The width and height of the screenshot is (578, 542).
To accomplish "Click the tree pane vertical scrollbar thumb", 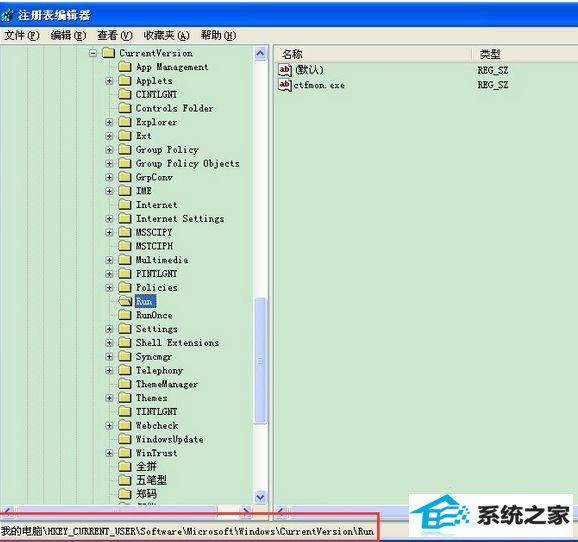I will point(260,361).
